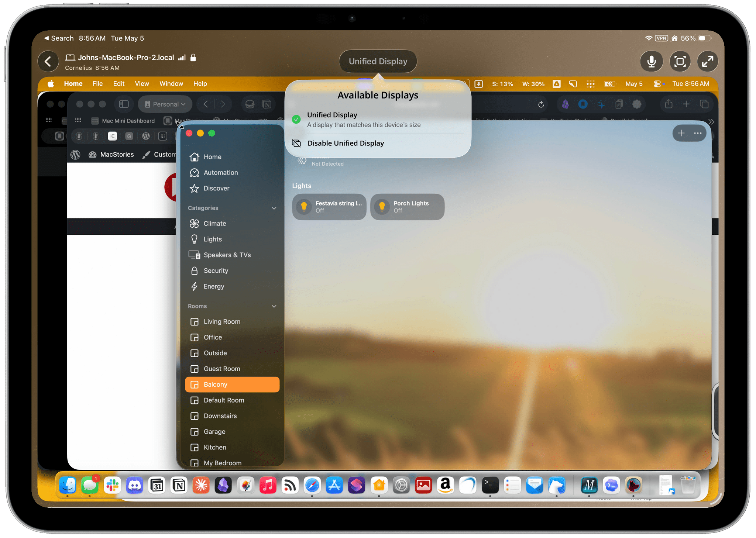Viewport: 756px width, 538px height.
Task: Open Discord from the Dock
Action: pos(134,485)
